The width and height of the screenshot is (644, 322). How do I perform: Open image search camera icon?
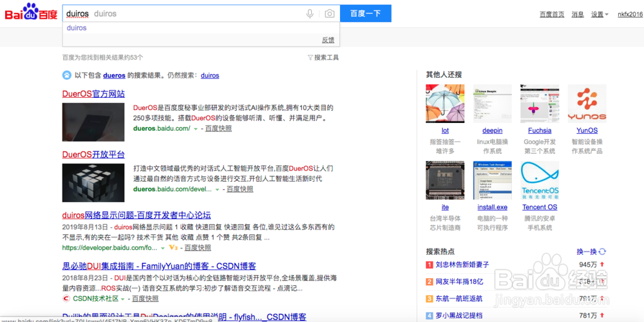point(329,14)
